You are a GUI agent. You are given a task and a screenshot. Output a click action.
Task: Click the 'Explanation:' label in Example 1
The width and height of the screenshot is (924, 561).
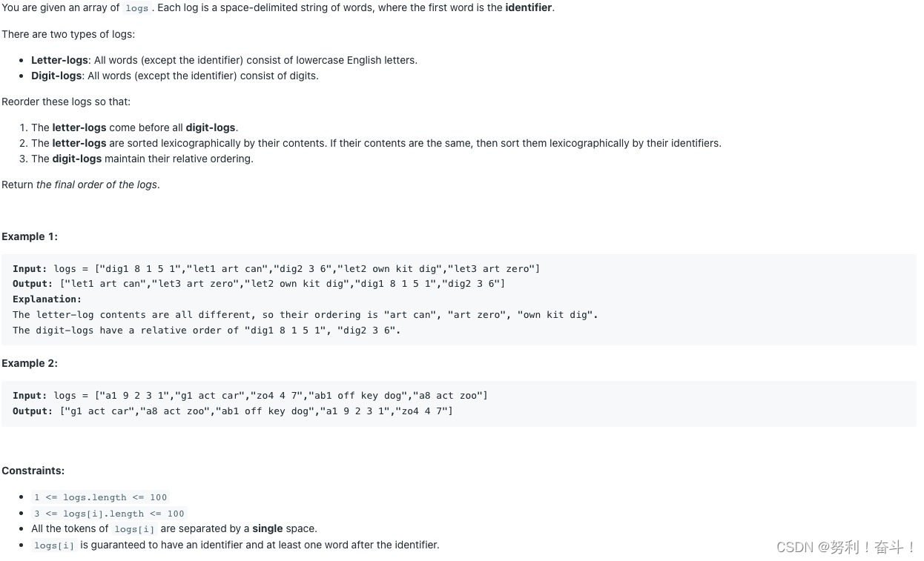tap(47, 299)
